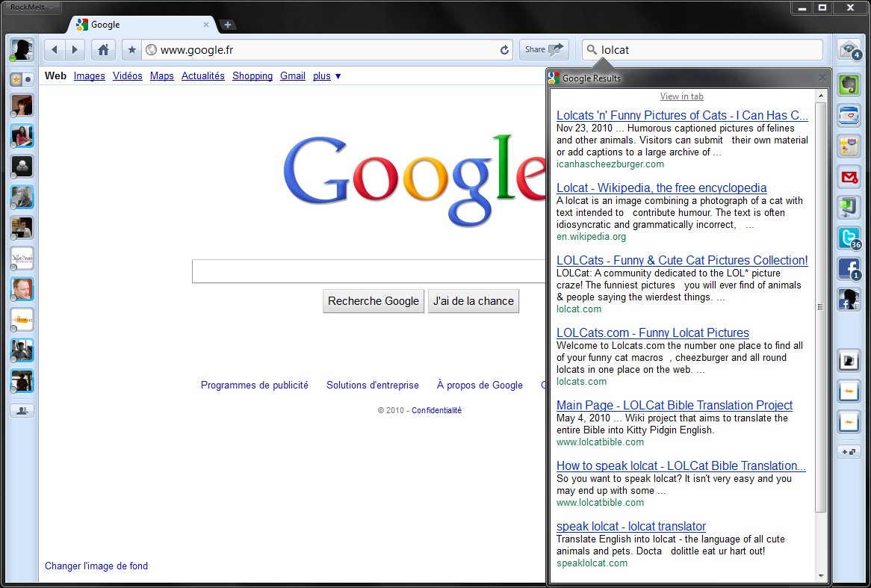
Task: Open Programmes de publicité link
Action: pyautogui.click(x=255, y=385)
